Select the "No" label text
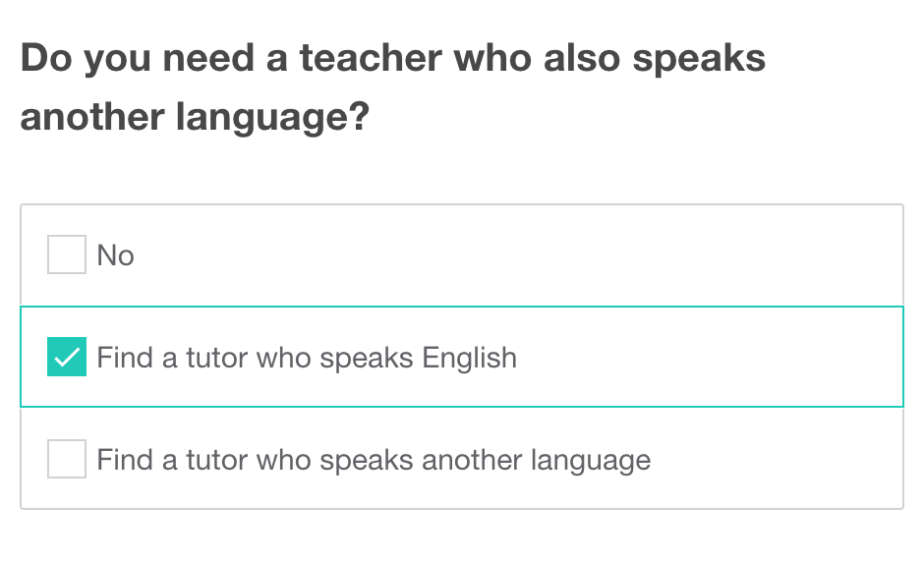 (115, 255)
